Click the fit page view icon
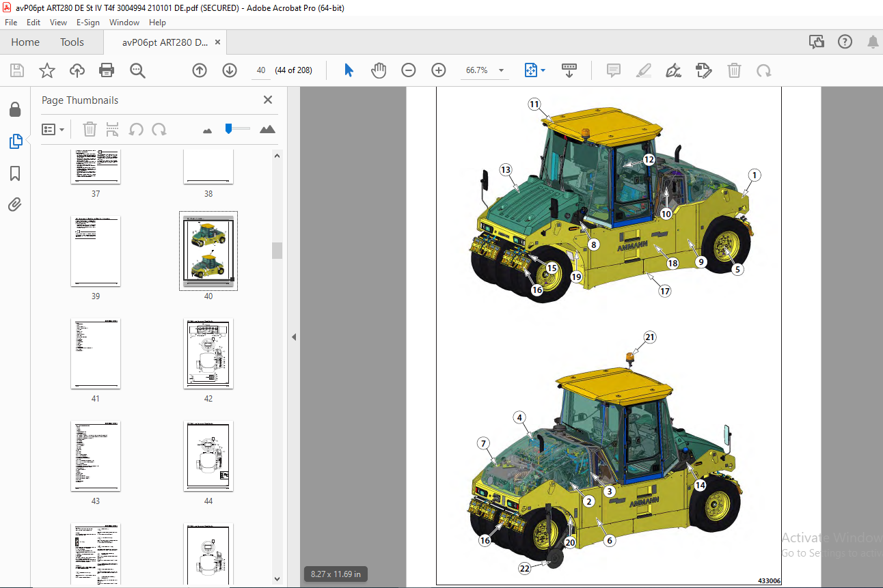 (531, 70)
